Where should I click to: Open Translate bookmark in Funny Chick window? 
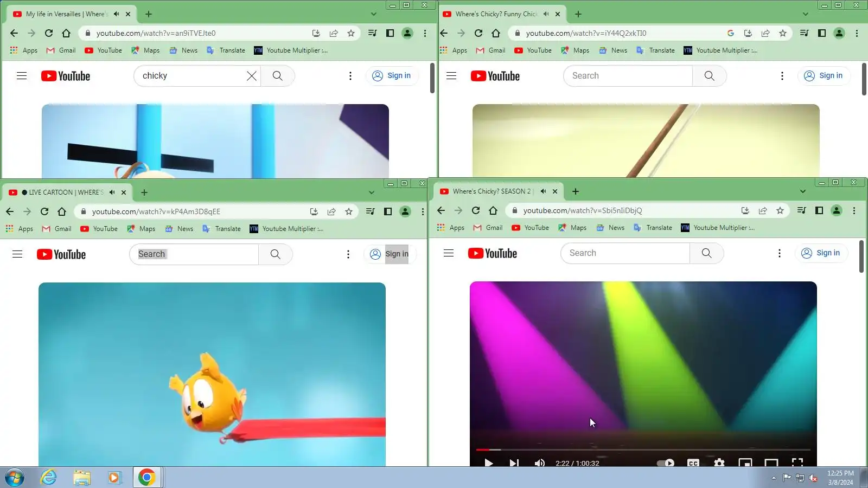pos(655,50)
